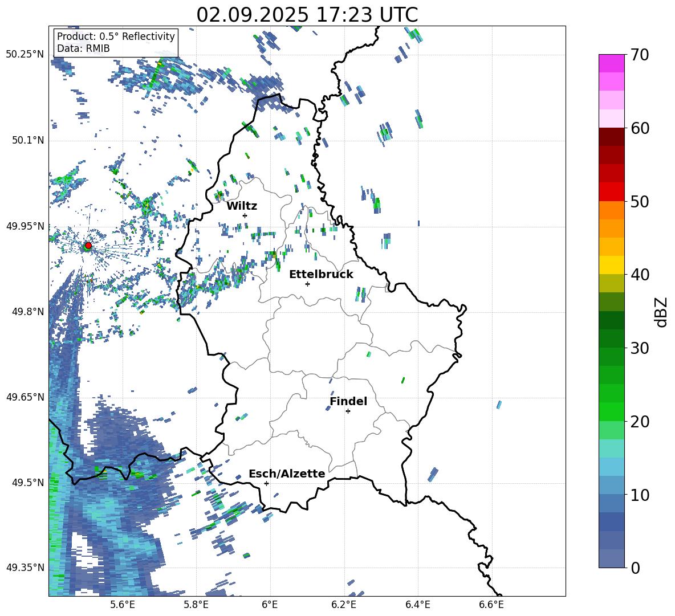The image size is (675, 616).
Task: Click longitude label '6.2°E'
Action: click(344, 605)
